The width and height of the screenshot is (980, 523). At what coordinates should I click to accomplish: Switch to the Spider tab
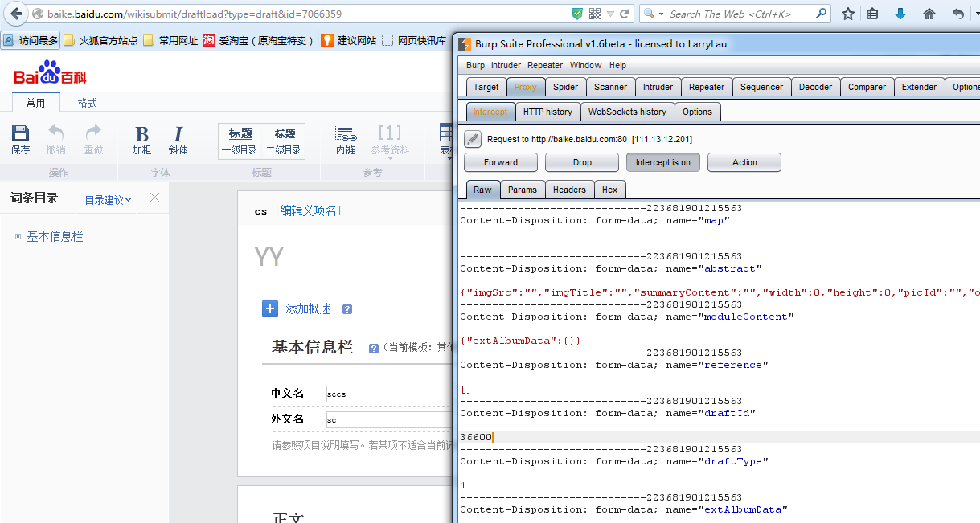click(x=565, y=87)
